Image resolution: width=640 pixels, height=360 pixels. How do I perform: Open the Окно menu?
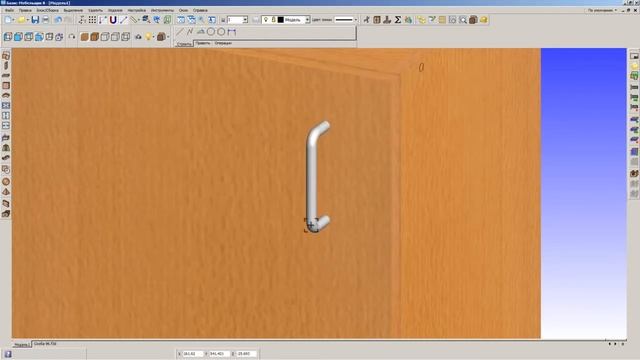point(183,10)
